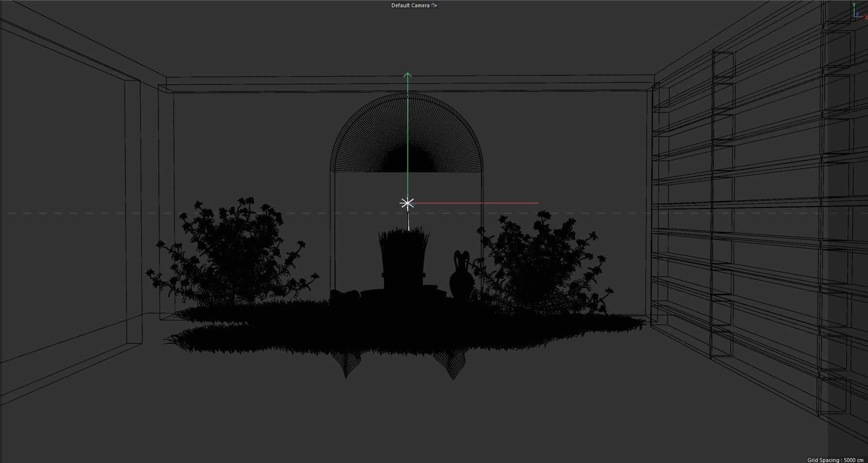Click the Grid Spacing : 5000 cm readout
This screenshot has width=868, height=463.
836,460
